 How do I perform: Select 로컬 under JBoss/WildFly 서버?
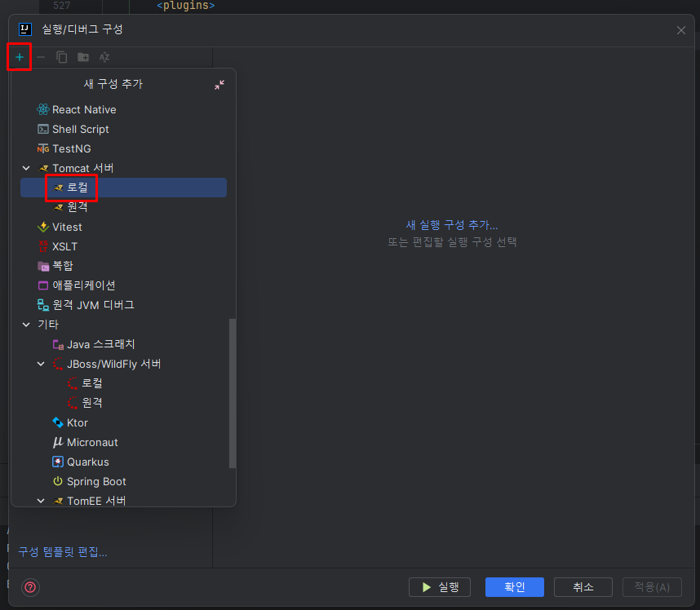click(x=92, y=382)
